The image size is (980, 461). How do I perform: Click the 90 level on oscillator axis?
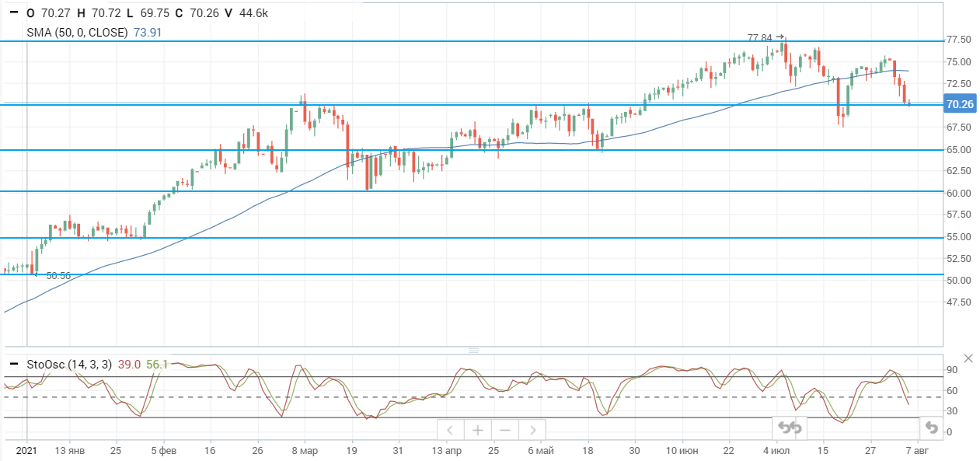tap(951, 370)
